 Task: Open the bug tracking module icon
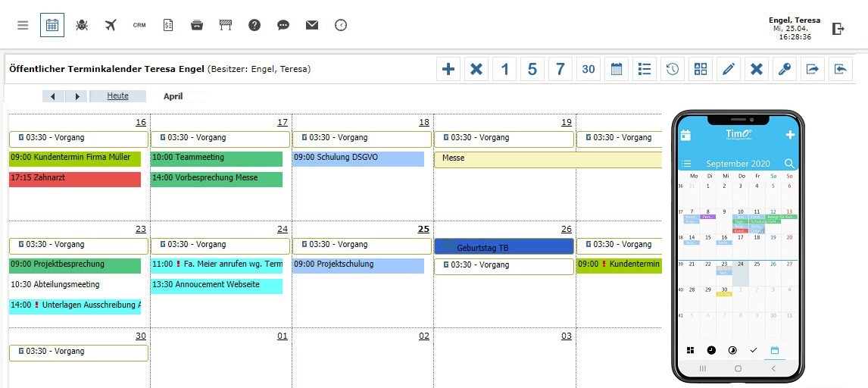coord(82,25)
